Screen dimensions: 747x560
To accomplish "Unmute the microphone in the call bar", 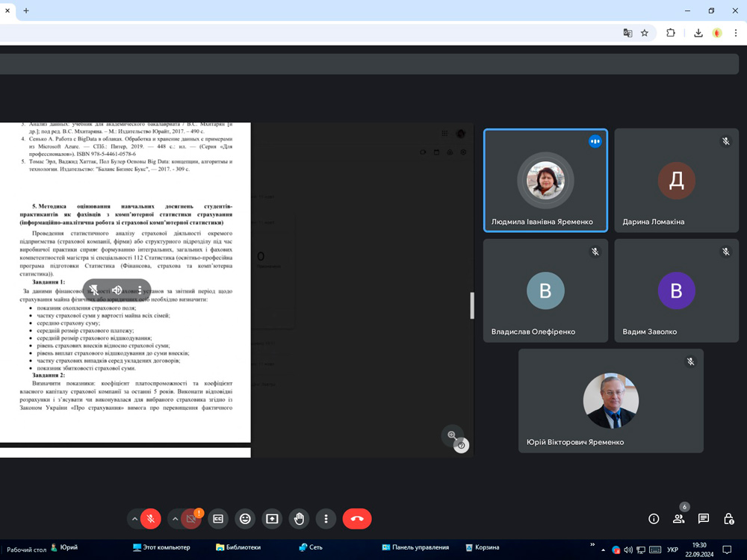I will coord(151,518).
